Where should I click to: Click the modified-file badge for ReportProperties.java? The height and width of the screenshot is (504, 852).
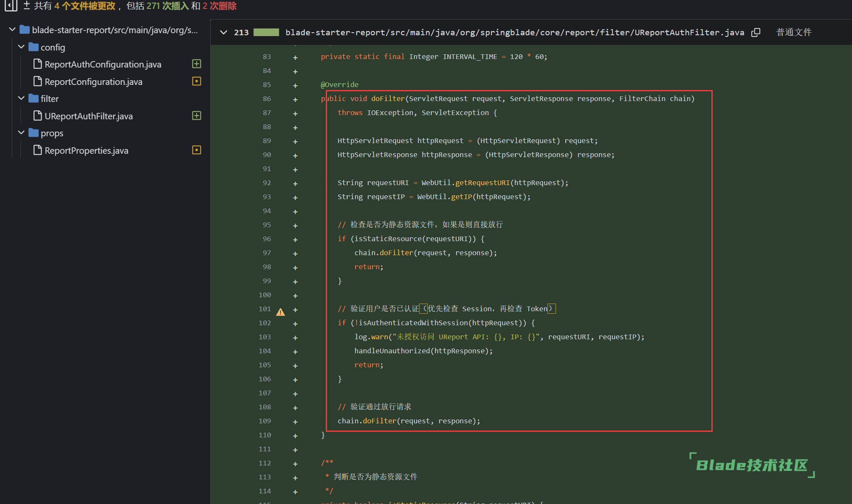(197, 150)
